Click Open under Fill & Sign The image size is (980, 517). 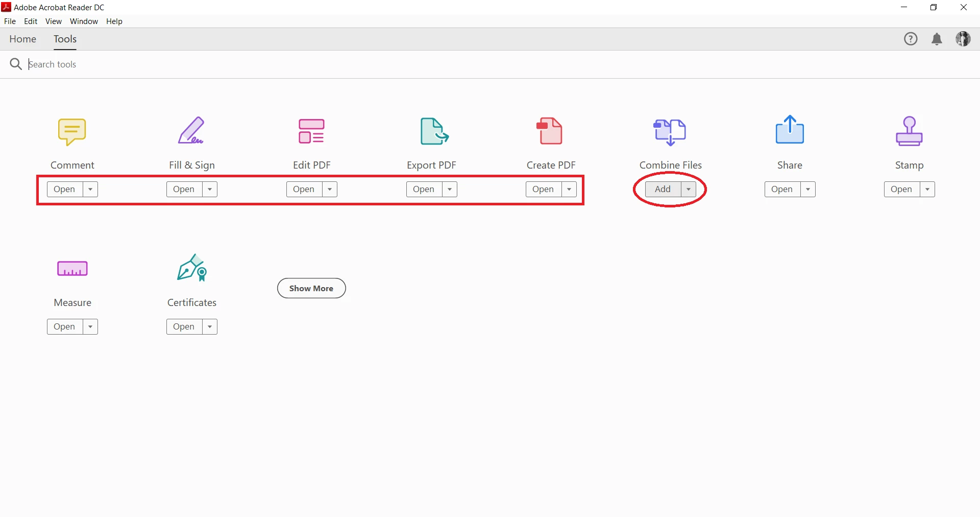(x=184, y=189)
